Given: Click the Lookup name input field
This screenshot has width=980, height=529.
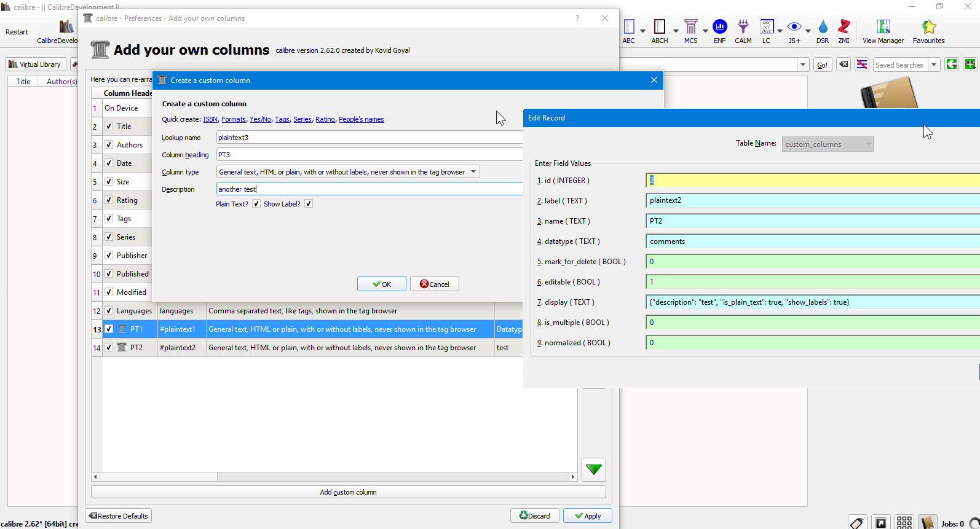Looking at the screenshot, I should (369, 138).
